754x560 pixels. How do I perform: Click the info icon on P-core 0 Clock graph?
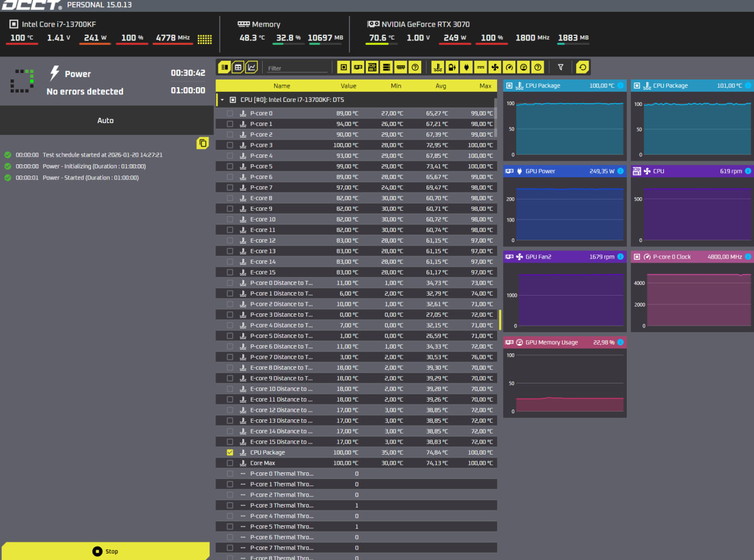(748, 257)
